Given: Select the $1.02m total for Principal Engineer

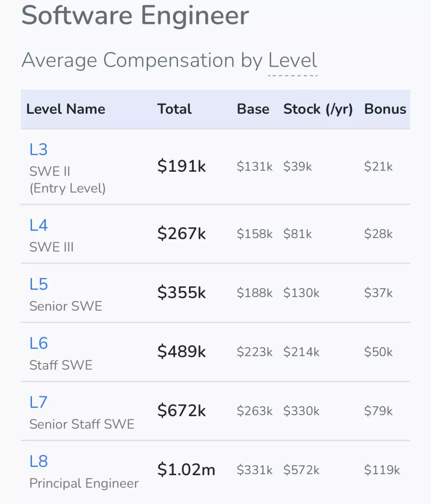Looking at the screenshot, I should click(186, 470).
